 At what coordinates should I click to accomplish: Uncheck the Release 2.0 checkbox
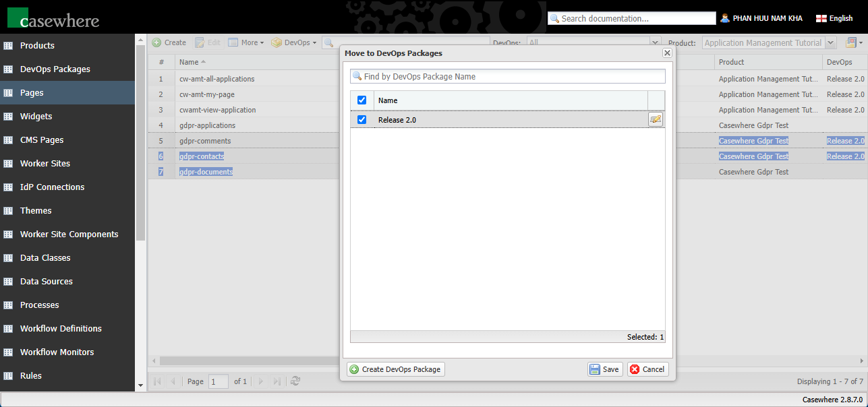(361, 119)
